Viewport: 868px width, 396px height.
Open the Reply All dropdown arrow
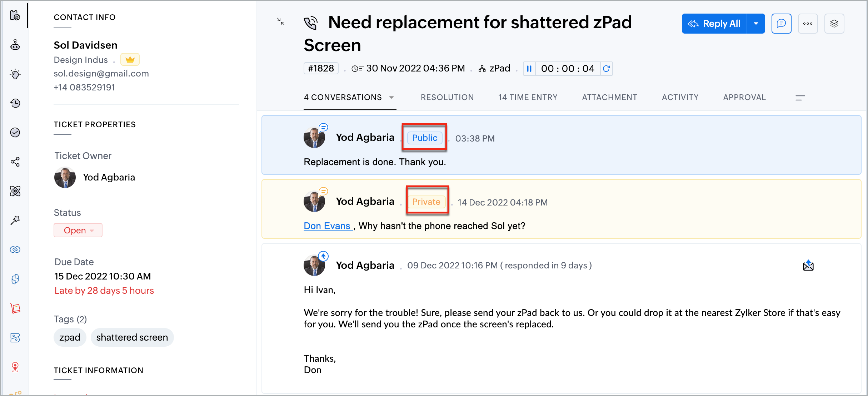tap(756, 24)
